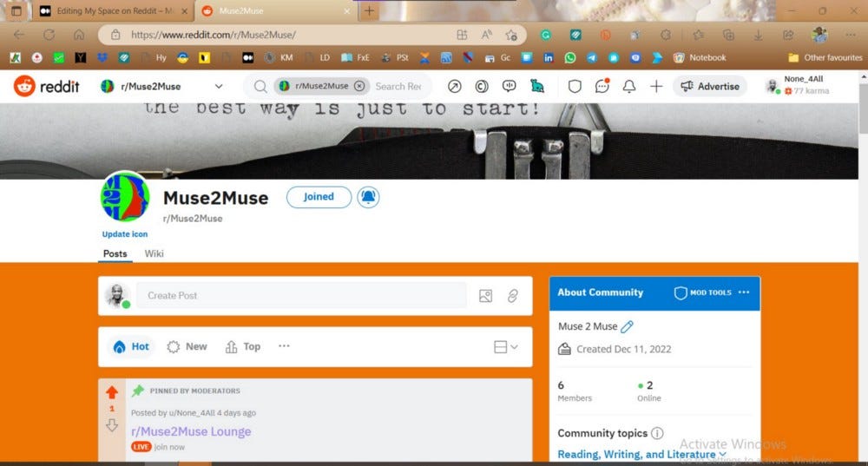Image resolution: width=868 pixels, height=466 pixels.
Task: Click the browser Back arrow
Action: pos(19,35)
